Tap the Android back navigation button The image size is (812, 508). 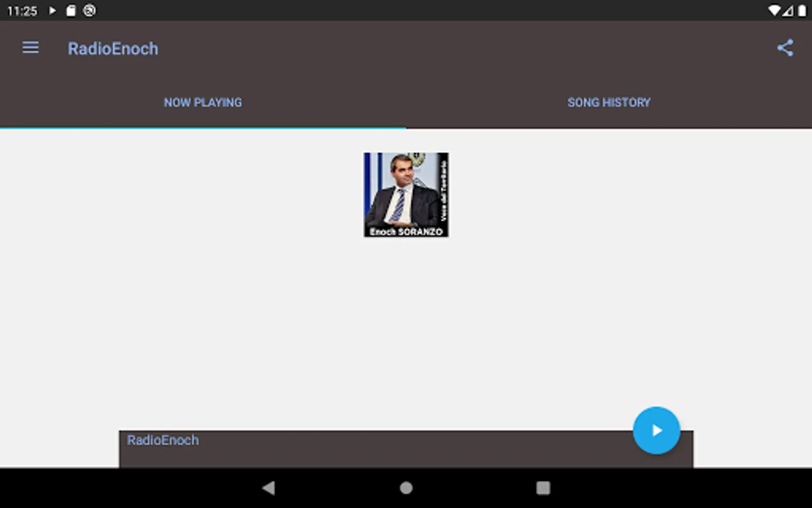coord(269,488)
